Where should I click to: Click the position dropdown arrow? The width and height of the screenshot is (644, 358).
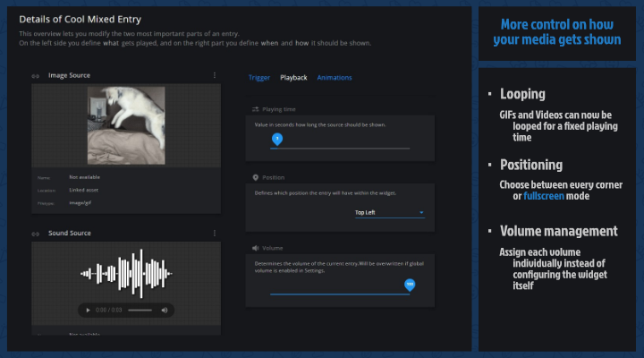pos(421,212)
